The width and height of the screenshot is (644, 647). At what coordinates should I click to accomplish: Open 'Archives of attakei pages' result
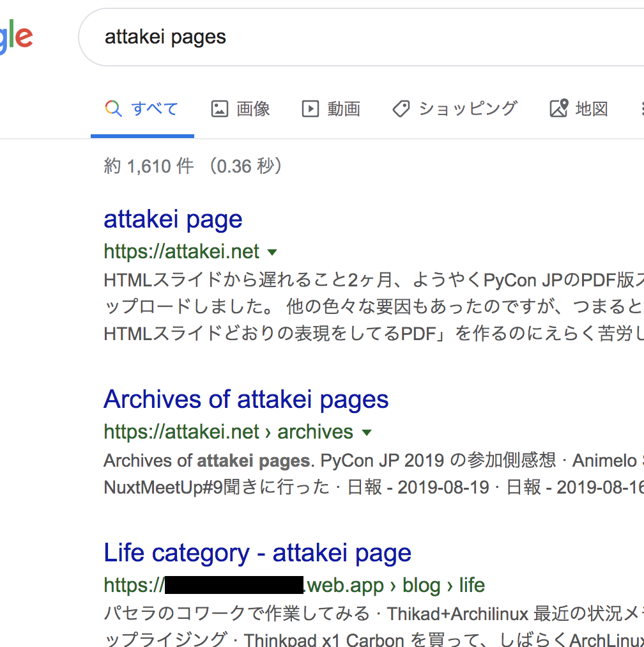(x=246, y=400)
